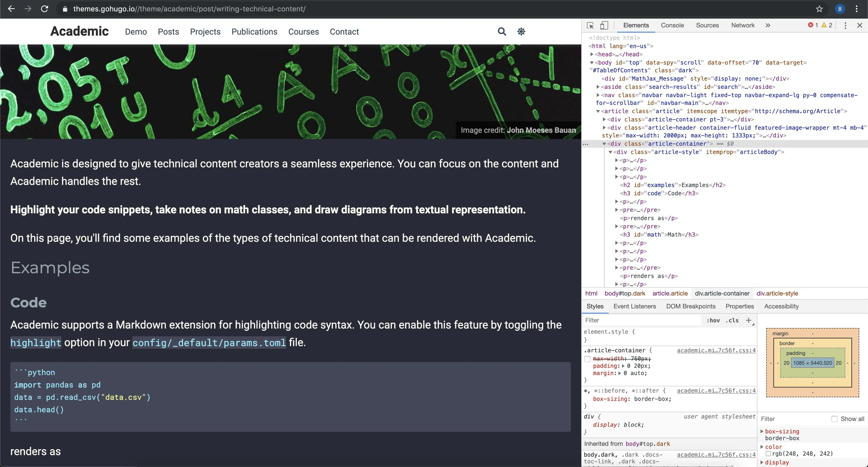Image resolution: width=868 pixels, height=467 pixels.
Task: Add a new style rule with the plus icon
Action: (748, 320)
